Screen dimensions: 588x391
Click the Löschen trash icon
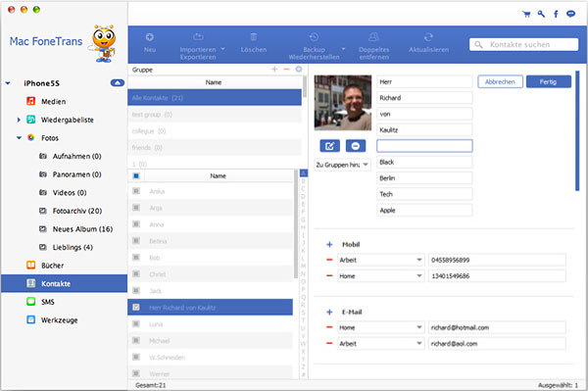pos(254,36)
